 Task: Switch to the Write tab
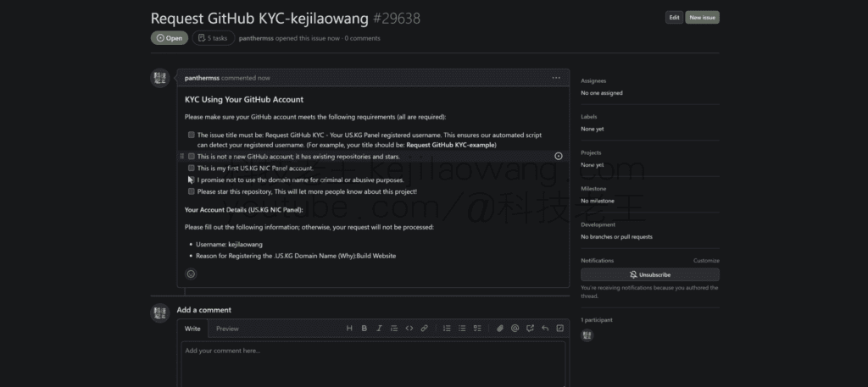pyautogui.click(x=192, y=329)
